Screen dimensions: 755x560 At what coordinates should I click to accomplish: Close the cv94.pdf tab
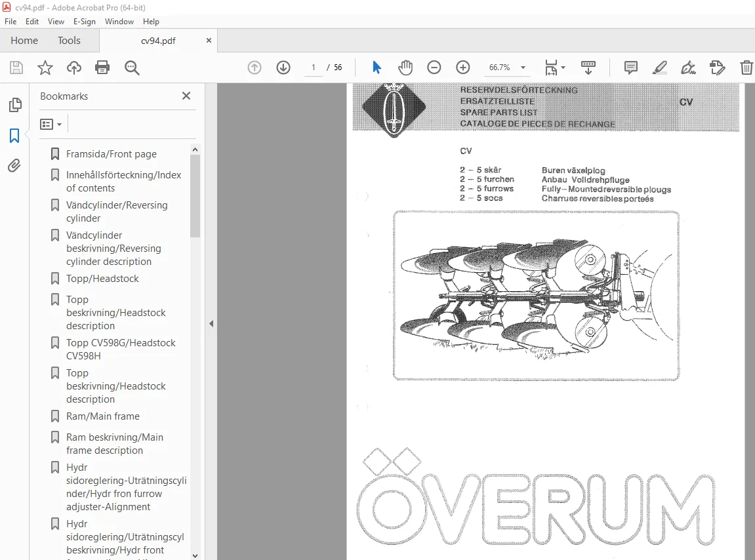click(209, 41)
